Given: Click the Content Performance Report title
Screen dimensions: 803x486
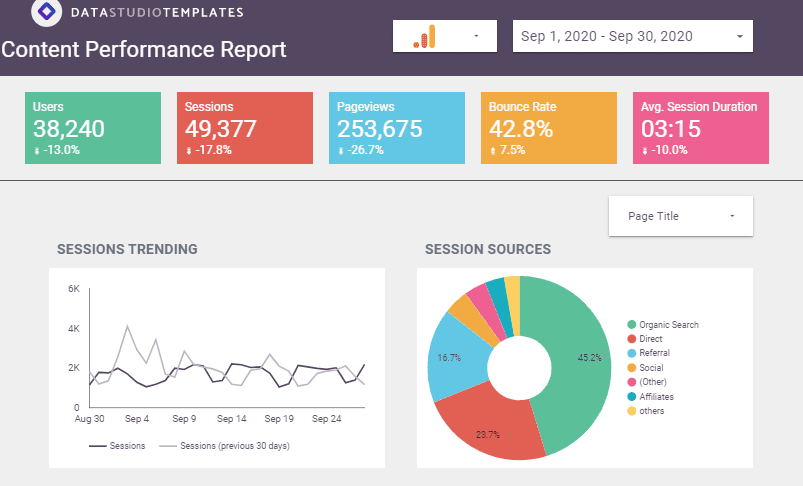Looking at the screenshot, I should pyautogui.click(x=144, y=50).
